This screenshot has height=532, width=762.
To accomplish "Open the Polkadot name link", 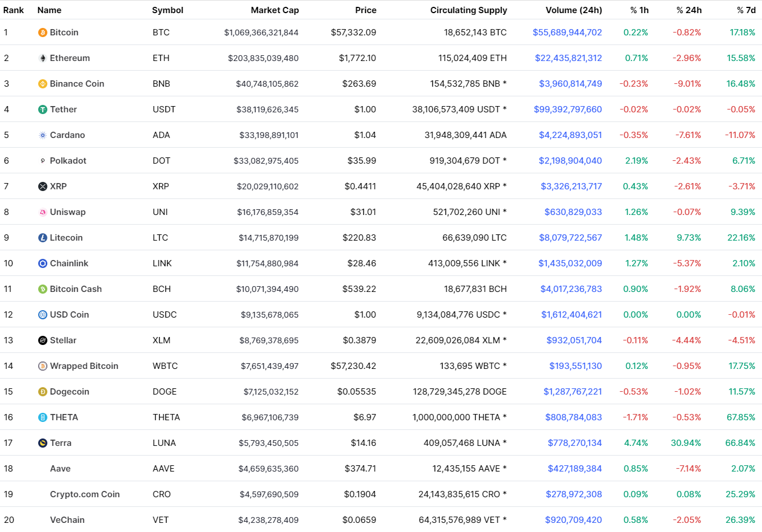I will (68, 161).
